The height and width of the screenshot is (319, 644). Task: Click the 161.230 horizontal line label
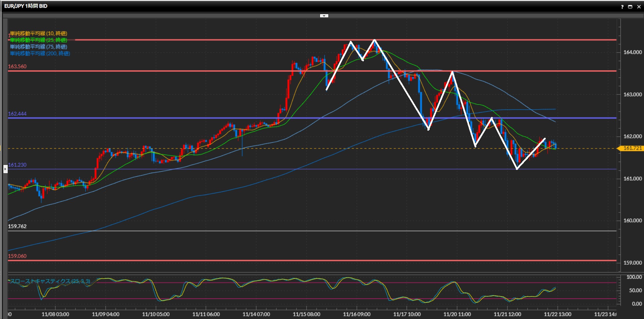[x=17, y=165]
